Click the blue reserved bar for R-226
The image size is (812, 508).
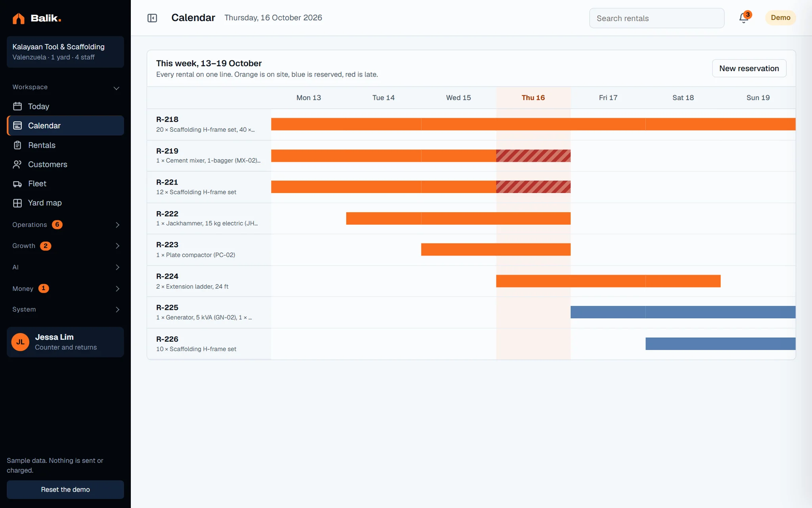click(720, 344)
